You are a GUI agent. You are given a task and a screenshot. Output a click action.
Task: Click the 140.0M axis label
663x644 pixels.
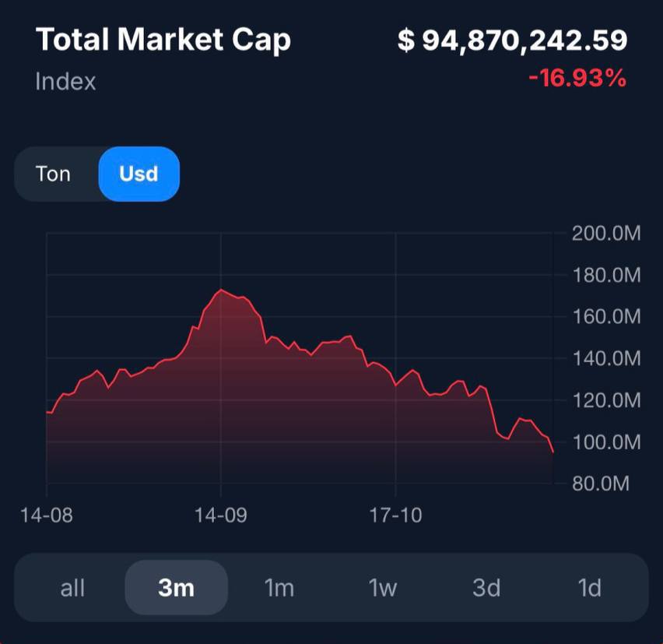tap(606, 359)
